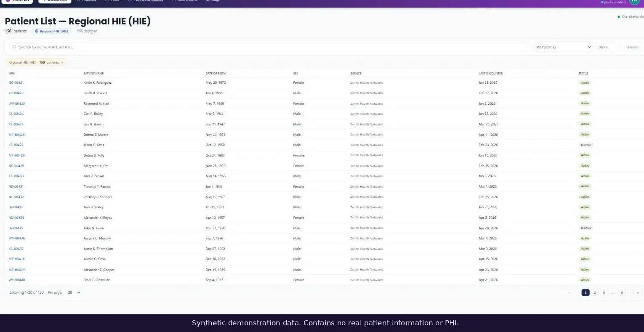This screenshot has width=644, height=332.
Task: Sort by the Status column header
Action: pos(583,74)
